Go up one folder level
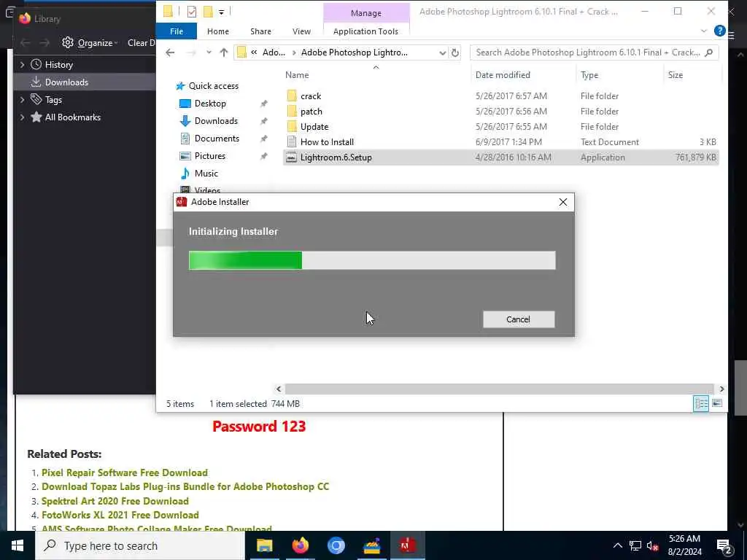 [223, 52]
